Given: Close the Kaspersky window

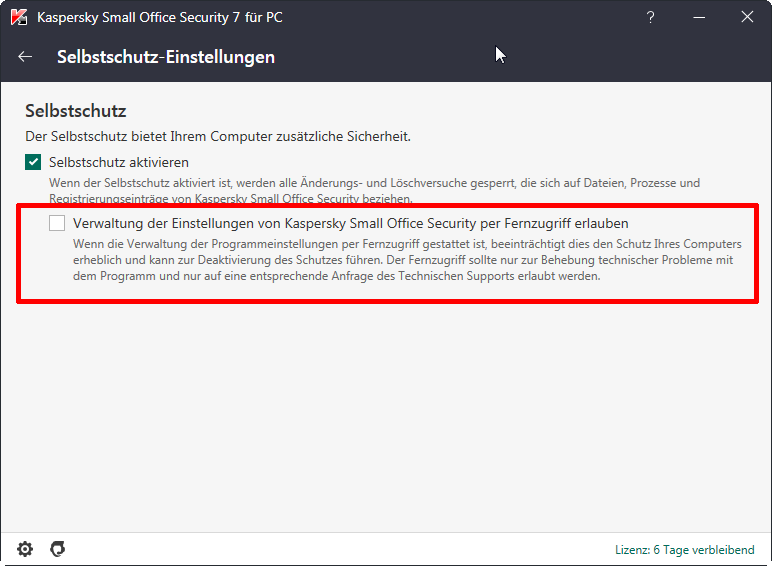Looking at the screenshot, I should coord(747,17).
